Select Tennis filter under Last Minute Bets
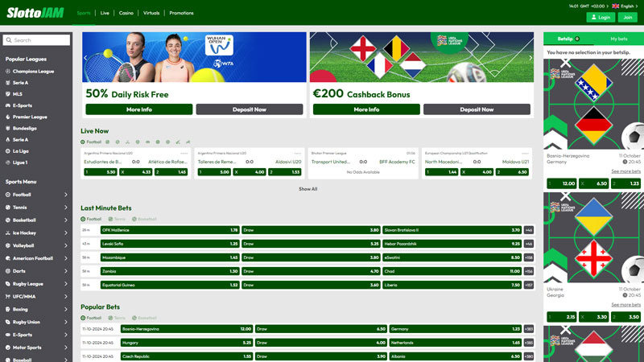 117,219
